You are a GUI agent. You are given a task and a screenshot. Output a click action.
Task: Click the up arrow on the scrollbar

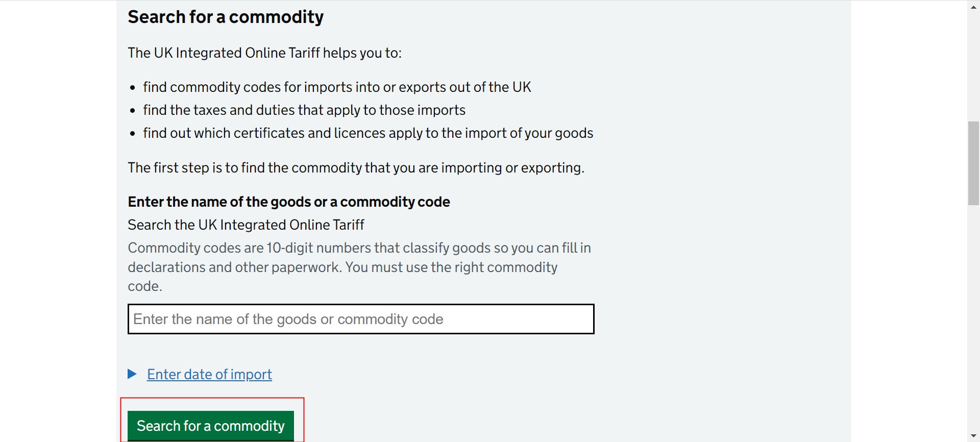point(973,7)
